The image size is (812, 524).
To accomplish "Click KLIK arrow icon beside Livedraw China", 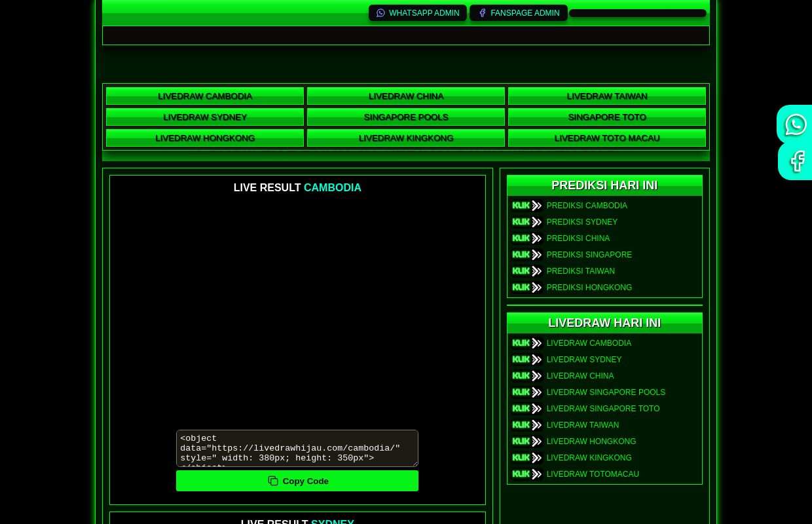I will pyautogui.click(x=527, y=376).
